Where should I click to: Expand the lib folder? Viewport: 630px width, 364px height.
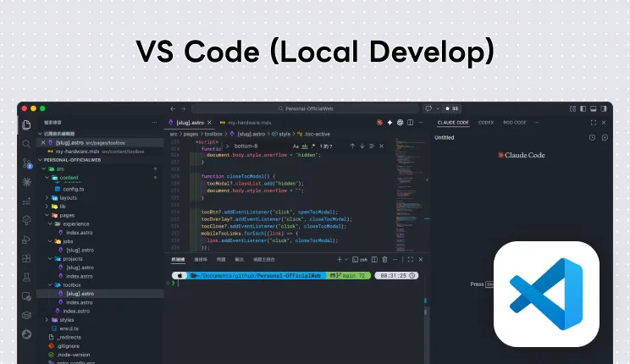coord(47,207)
